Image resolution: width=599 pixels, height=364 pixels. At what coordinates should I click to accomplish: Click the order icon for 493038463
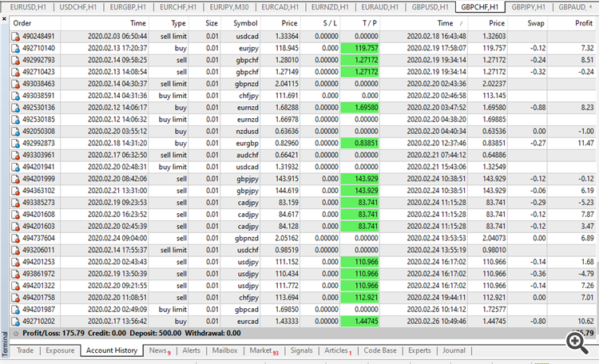click(15, 84)
